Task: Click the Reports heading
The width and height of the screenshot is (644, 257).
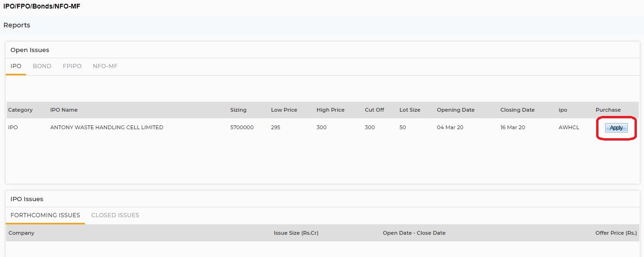Action: pos(17,25)
